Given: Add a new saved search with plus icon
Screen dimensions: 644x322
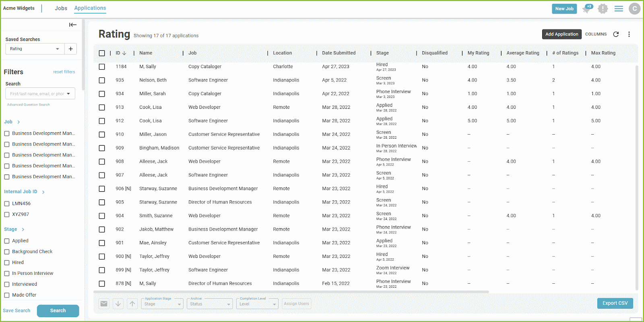Looking at the screenshot, I should point(70,49).
